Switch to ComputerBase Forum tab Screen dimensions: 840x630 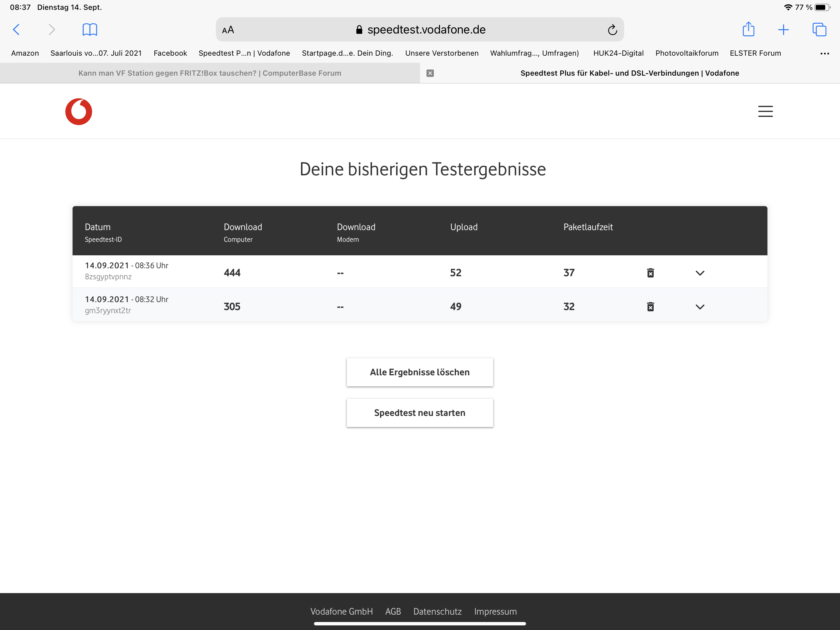coord(210,73)
